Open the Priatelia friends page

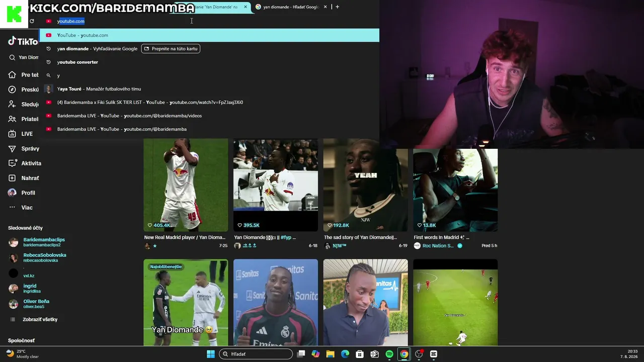click(x=24, y=119)
